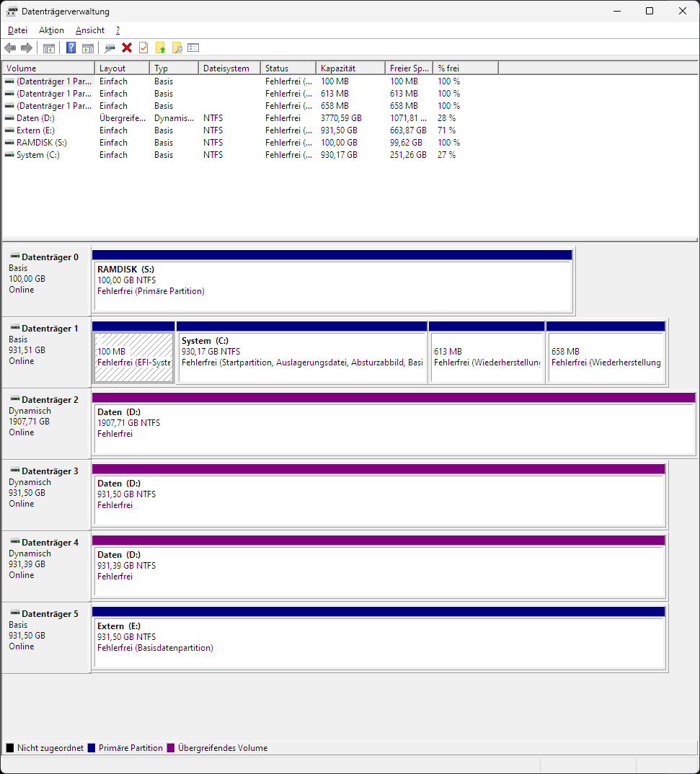Select hatched 100 MB EFI partition block
This screenshot has height=774, width=700.
click(134, 353)
